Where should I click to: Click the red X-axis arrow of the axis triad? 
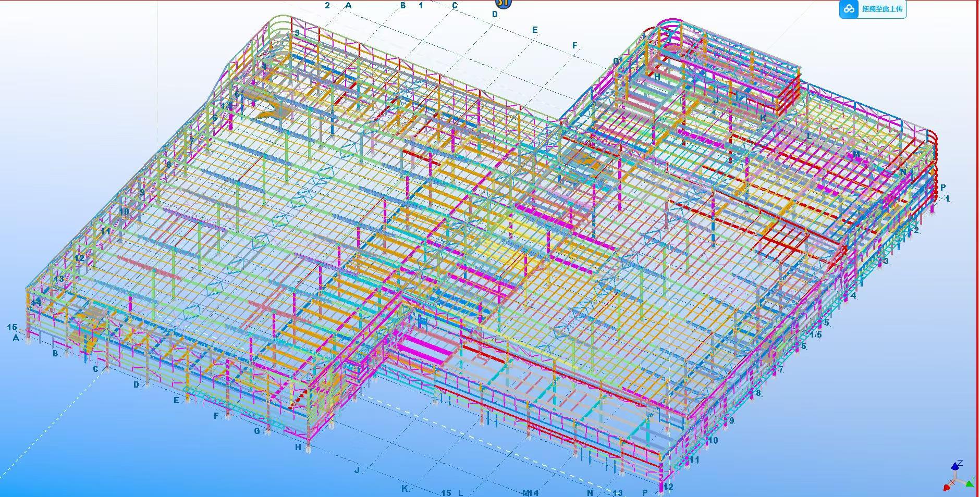[x=948, y=487]
